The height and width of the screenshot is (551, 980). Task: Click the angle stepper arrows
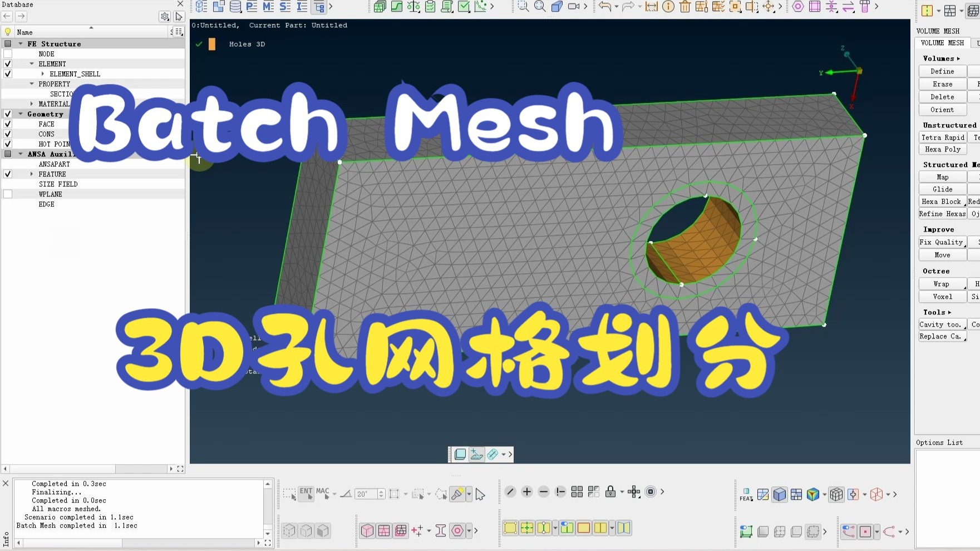pyautogui.click(x=381, y=494)
